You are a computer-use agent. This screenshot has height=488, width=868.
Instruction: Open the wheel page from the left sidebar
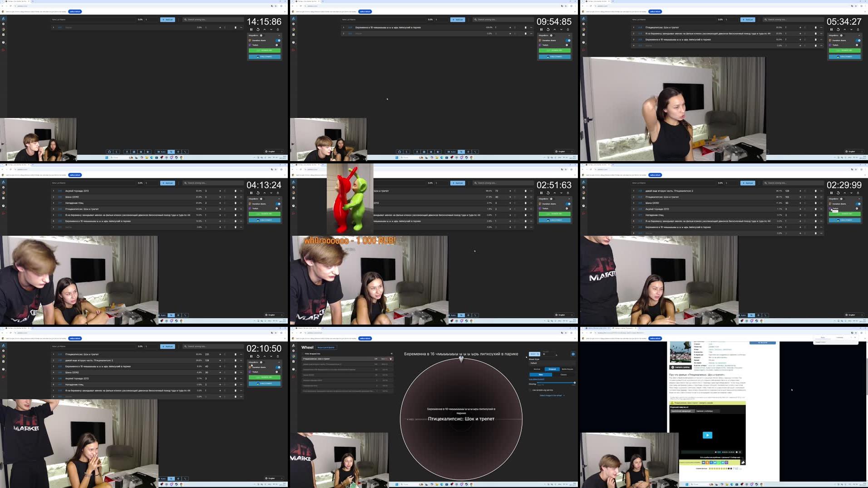click(x=3, y=29)
